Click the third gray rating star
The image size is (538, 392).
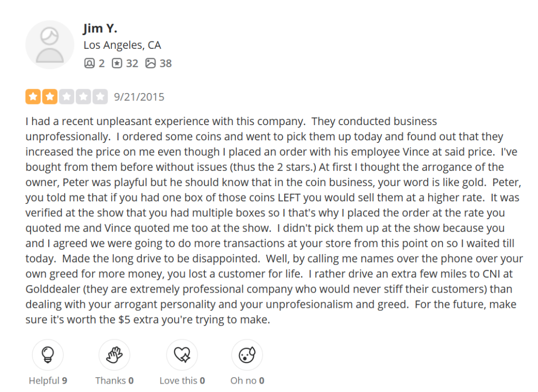pyautogui.click(x=67, y=97)
